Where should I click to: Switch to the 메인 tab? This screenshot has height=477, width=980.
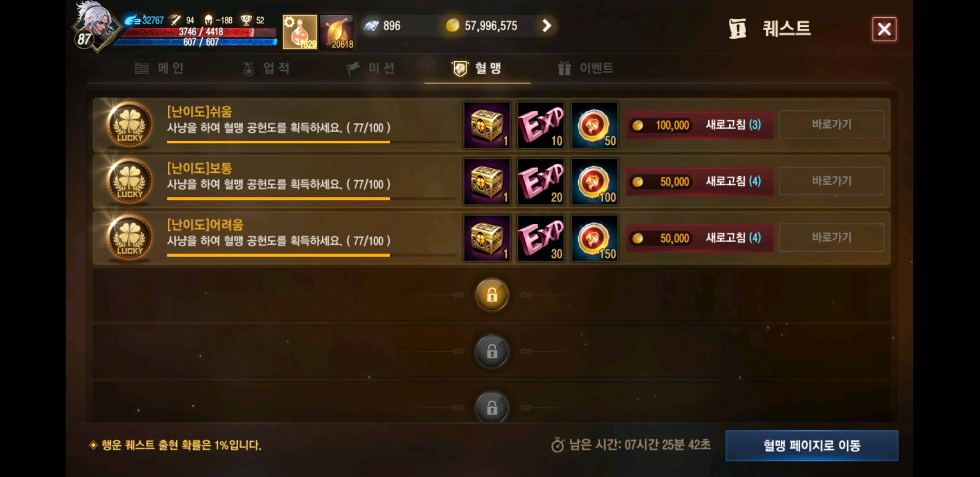tap(159, 68)
